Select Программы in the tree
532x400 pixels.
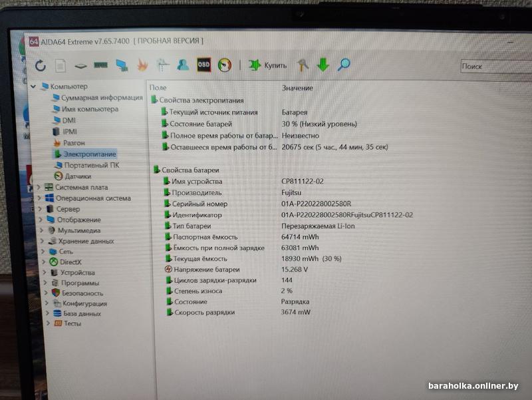click(75, 283)
